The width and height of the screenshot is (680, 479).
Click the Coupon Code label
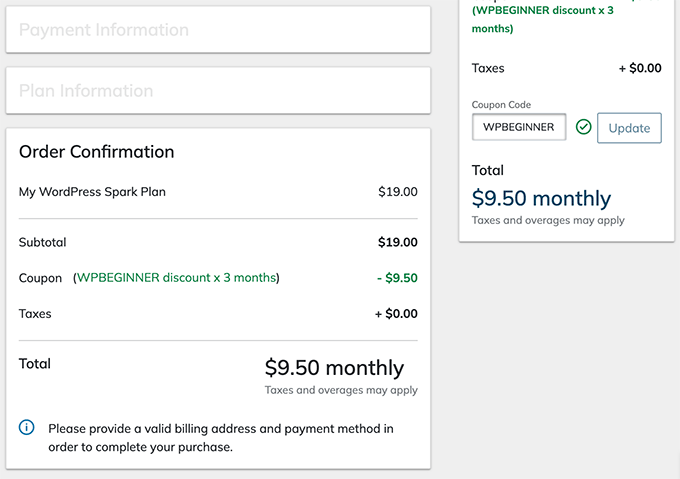[x=501, y=105]
